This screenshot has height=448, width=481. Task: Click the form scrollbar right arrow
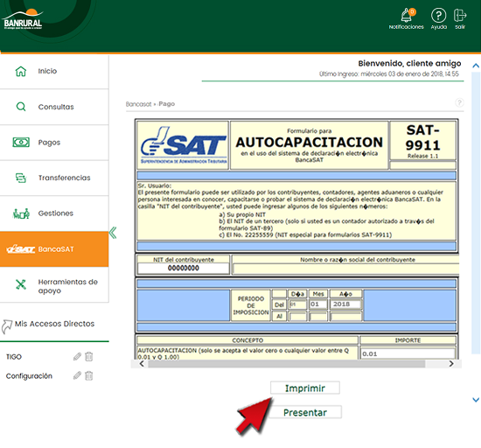pyautogui.click(x=451, y=364)
